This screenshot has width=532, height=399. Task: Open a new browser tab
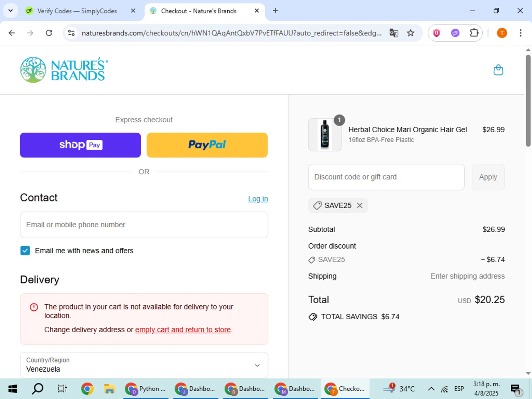coord(275,11)
